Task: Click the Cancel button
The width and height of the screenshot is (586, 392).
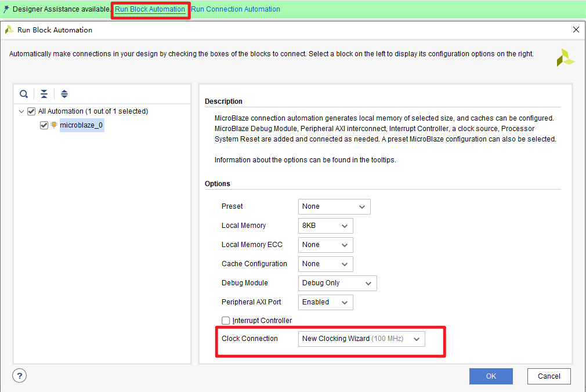Action: [549, 376]
